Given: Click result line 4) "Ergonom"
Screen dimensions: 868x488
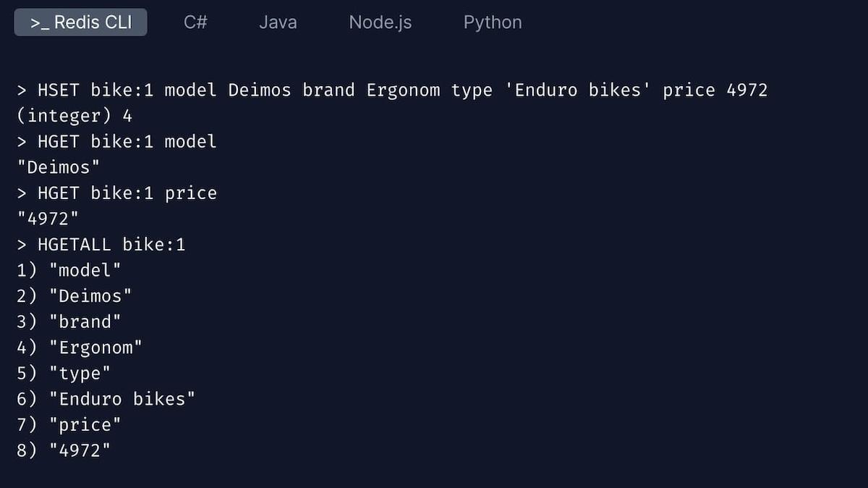Looking at the screenshot, I should (80, 348).
